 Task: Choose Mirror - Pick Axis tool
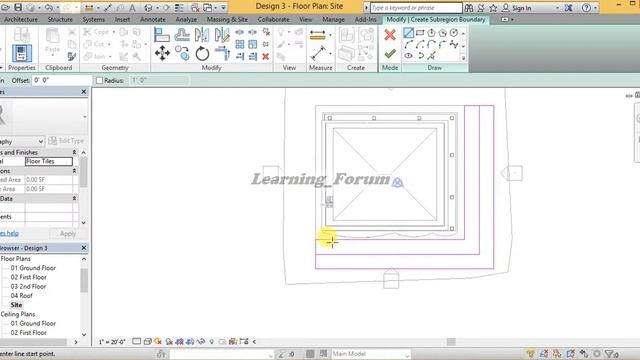tap(202, 35)
